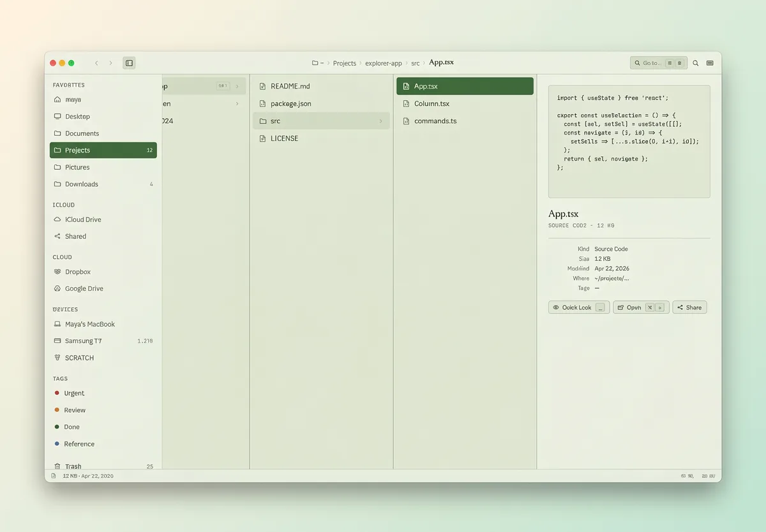Click App.tsx at the breadcrumb's end
The height and width of the screenshot is (532, 766).
pyautogui.click(x=441, y=63)
